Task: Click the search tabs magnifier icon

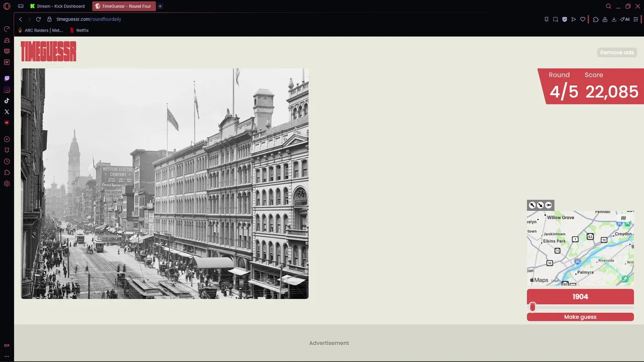Action: 608,6
